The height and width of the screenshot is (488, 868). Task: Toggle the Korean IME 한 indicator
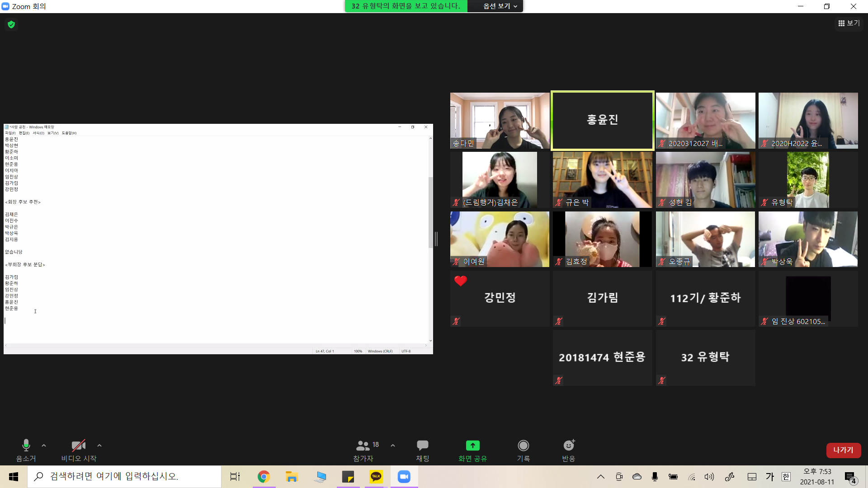click(x=786, y=477)
